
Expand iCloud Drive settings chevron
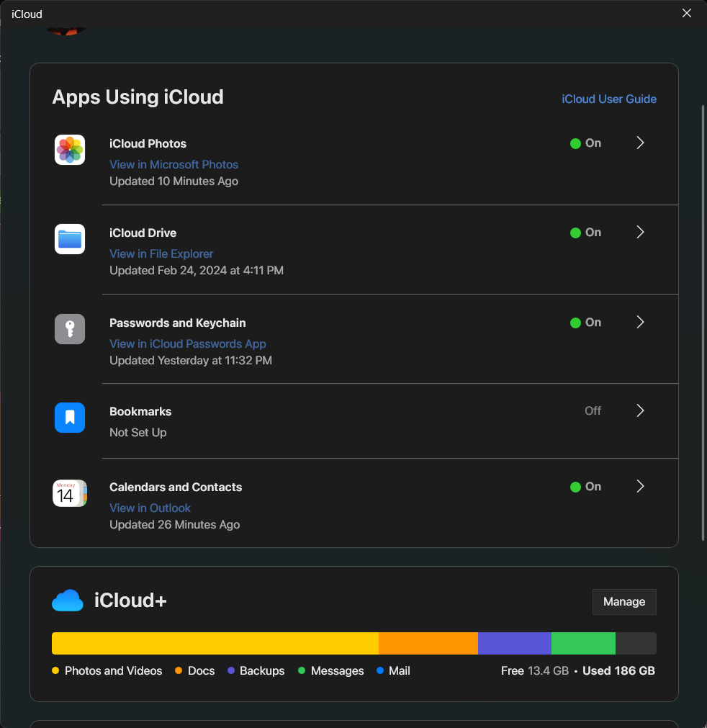tap(640, 232)
